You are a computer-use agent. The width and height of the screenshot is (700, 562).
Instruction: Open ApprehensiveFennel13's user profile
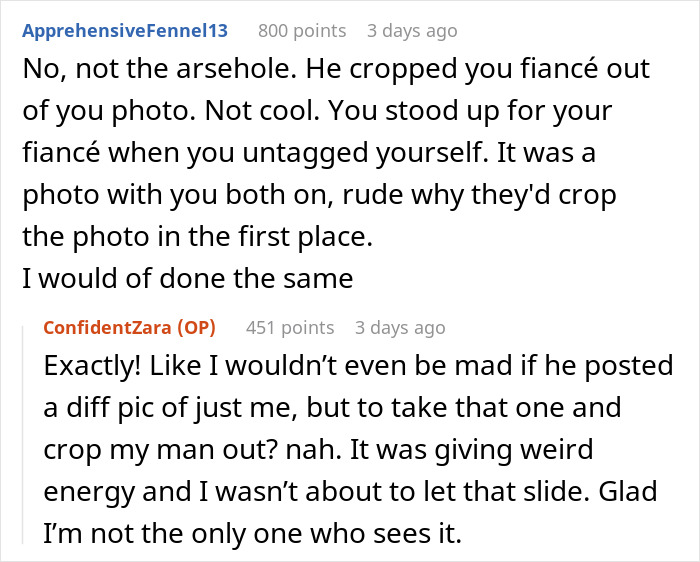pyautogui.click(x=125, y=30)
